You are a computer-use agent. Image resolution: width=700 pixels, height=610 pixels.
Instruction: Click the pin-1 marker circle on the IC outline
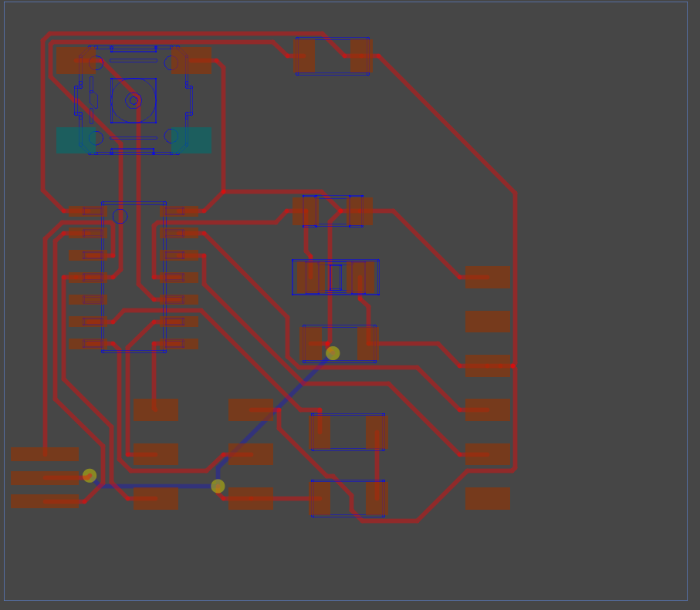pyautogui.click(x=120, y=216)
